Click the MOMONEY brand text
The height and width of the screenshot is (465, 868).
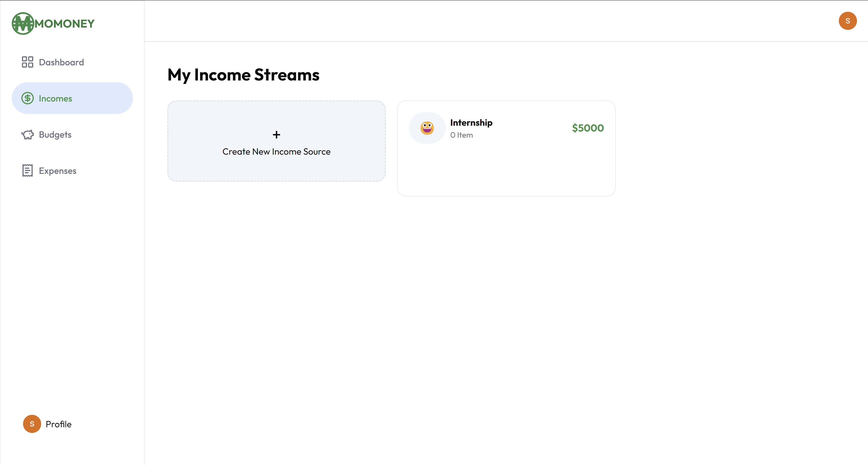(x=65, y=24)
